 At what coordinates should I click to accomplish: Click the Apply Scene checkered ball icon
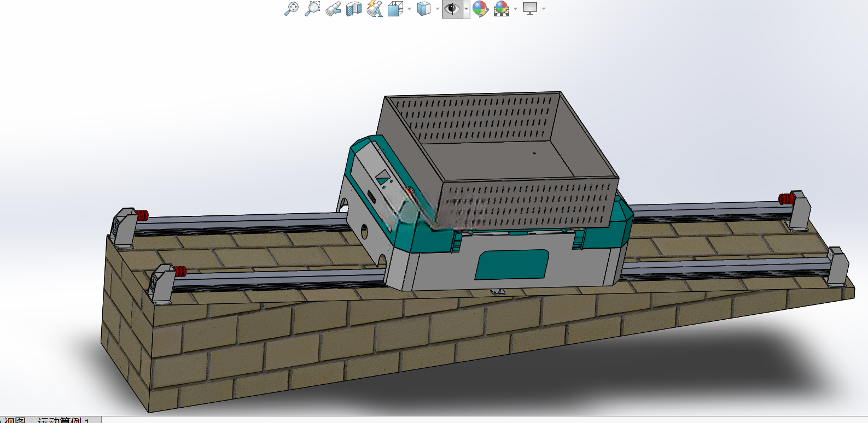point(501,8)
